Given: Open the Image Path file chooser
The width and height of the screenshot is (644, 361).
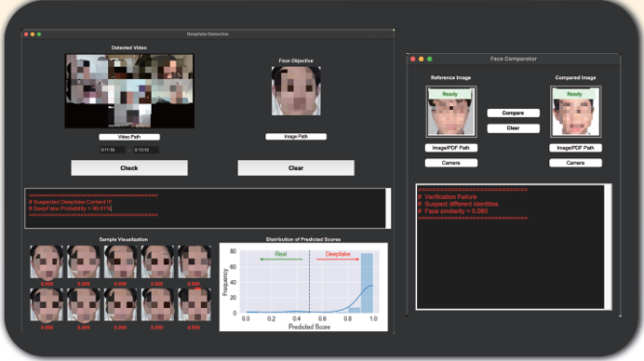Looking at the screenshot, I should 295,136.
